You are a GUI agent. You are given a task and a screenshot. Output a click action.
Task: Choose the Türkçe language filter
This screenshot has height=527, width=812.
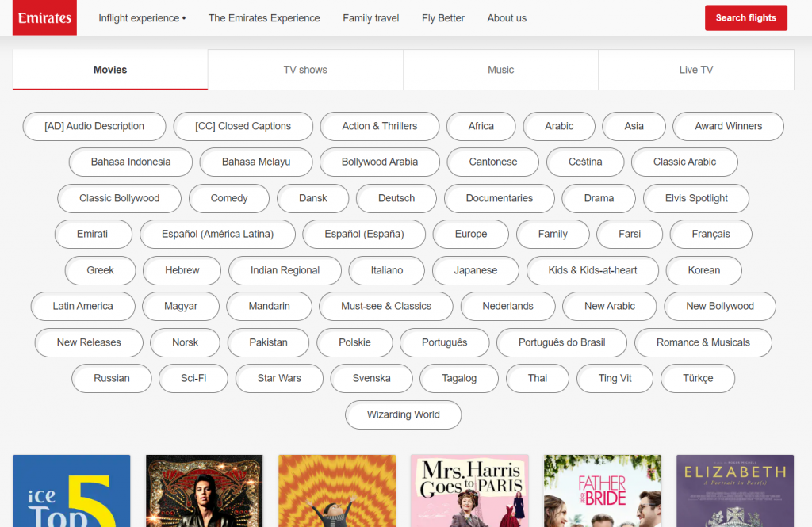(698, 379)
